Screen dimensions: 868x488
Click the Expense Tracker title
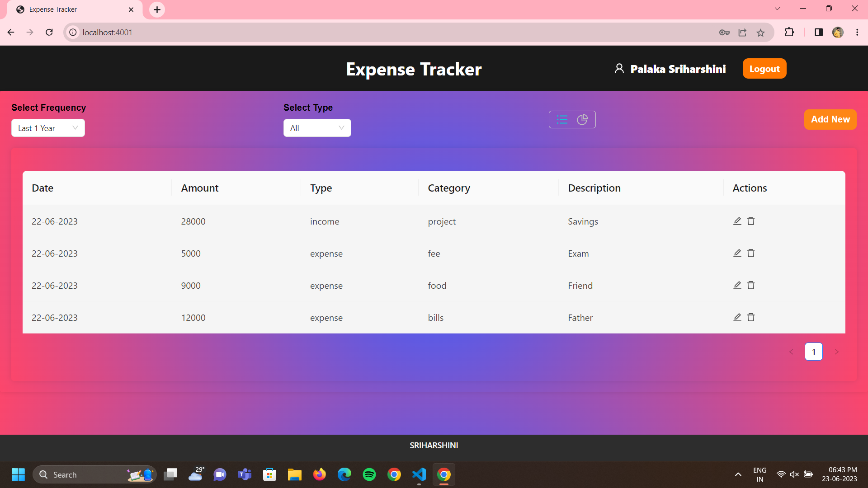414,69
